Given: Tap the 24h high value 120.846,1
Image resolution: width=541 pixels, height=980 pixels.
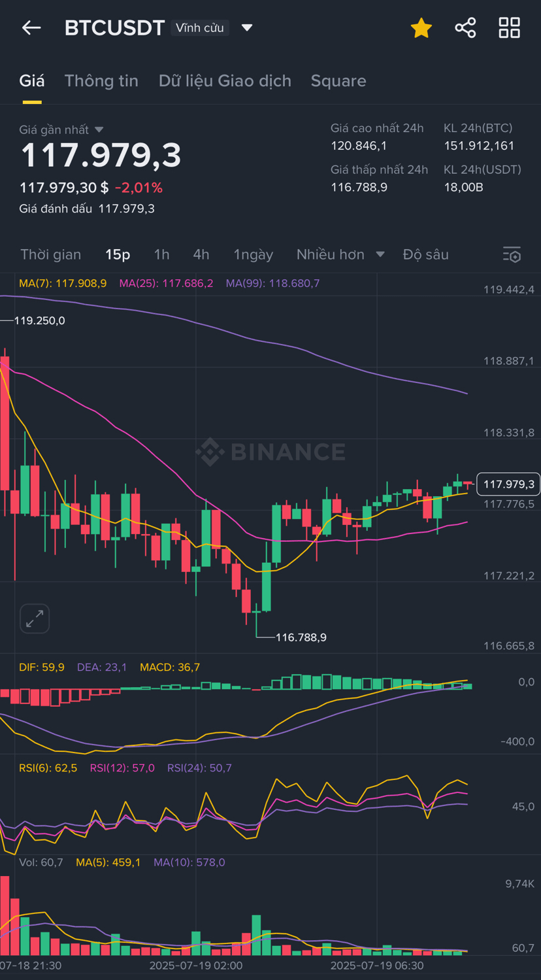Looking at the screenshot, I should click(359, 146).
